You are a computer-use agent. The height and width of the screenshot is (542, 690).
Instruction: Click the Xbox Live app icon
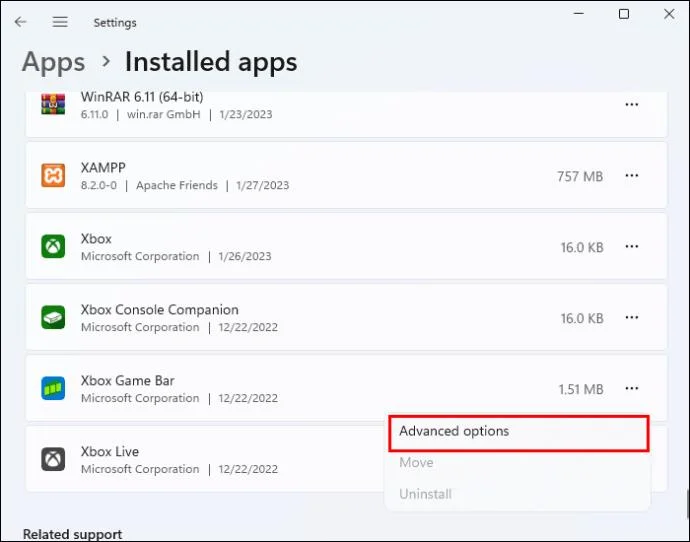click(x=53, y=459)
